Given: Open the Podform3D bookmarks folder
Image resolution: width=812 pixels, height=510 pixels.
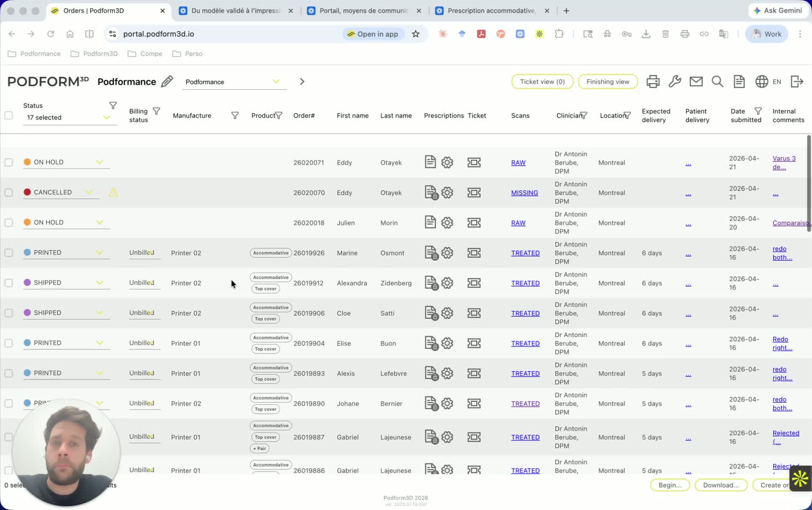Looking at the screenshot, I should tap(94, 54).
